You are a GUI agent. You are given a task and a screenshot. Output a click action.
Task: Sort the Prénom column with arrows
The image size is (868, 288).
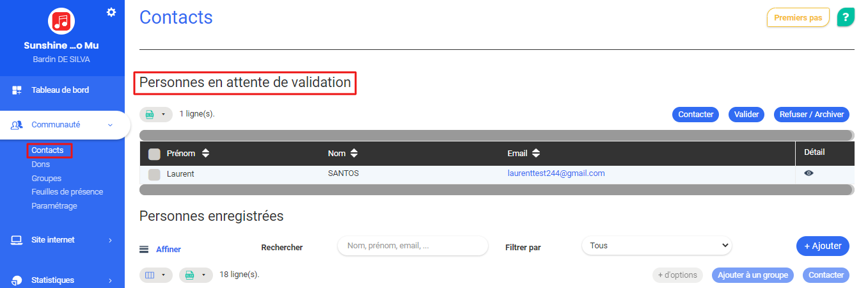pyautogui.click(x=205, y=154)
